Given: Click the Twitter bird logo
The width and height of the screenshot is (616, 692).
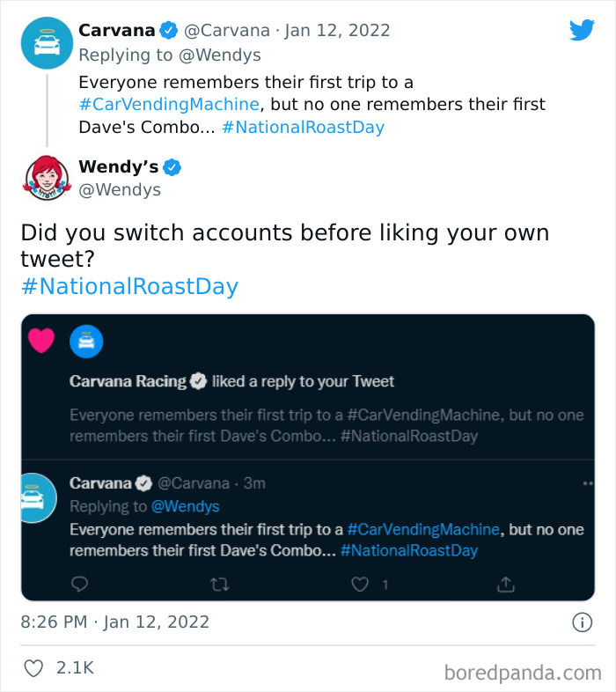Looking at the screenshot, I should [582, 30].
